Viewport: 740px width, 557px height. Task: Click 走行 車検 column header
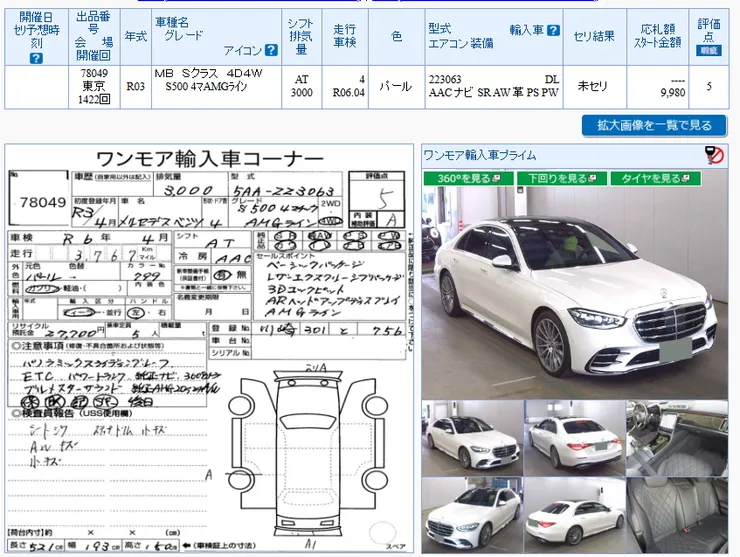[x=345, y=36]
